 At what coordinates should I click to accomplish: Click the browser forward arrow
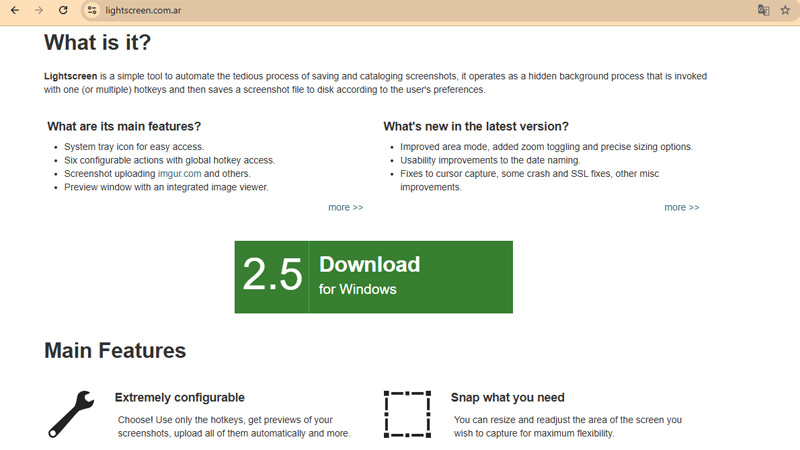(39, 10)
